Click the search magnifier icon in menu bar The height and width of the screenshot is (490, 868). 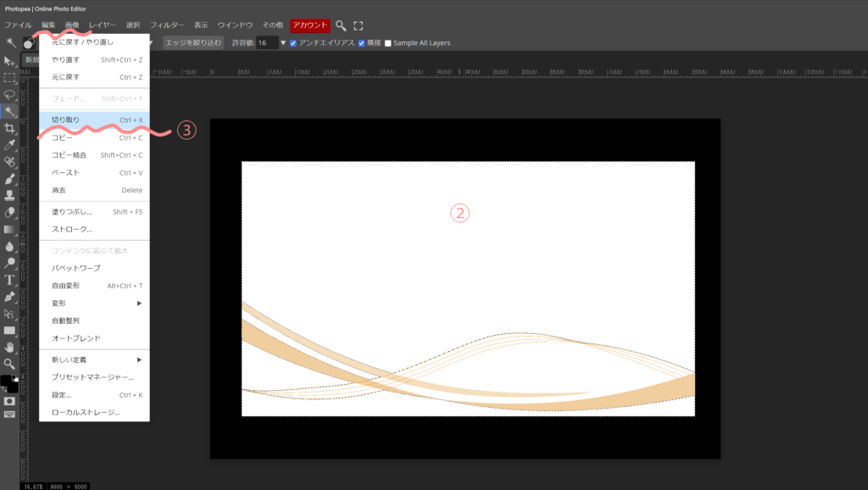point(341,25)
